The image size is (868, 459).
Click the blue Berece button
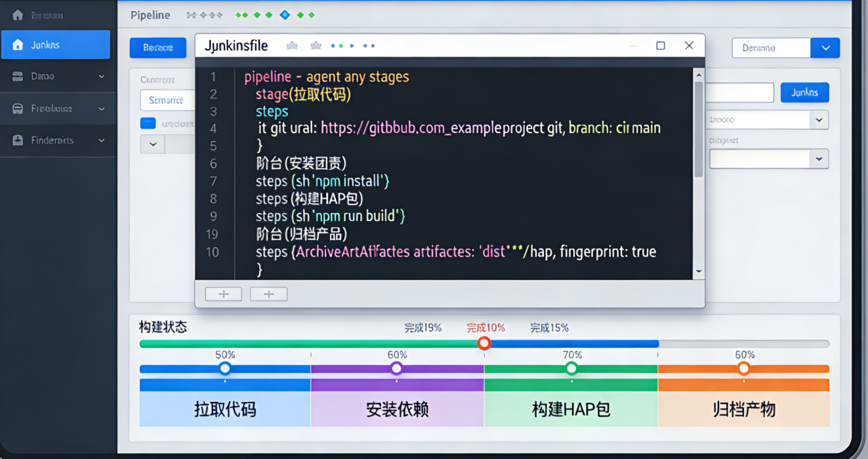coord(158,48)
